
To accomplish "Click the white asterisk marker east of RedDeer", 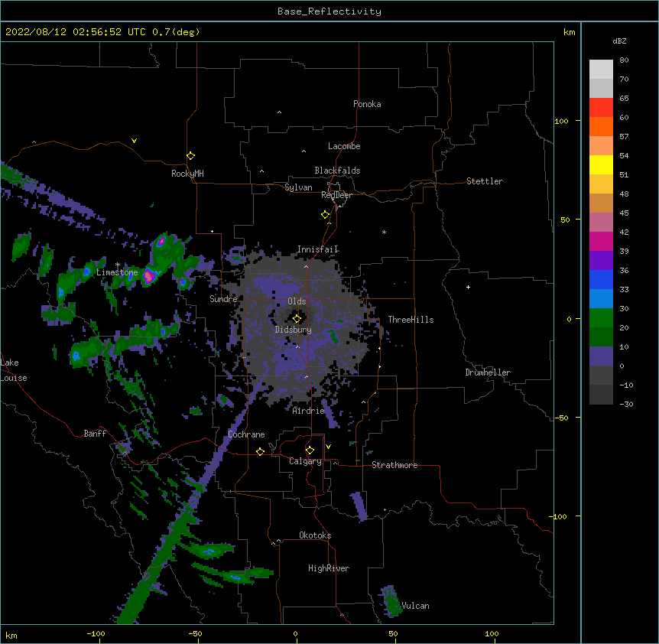I will click(384, 232).
